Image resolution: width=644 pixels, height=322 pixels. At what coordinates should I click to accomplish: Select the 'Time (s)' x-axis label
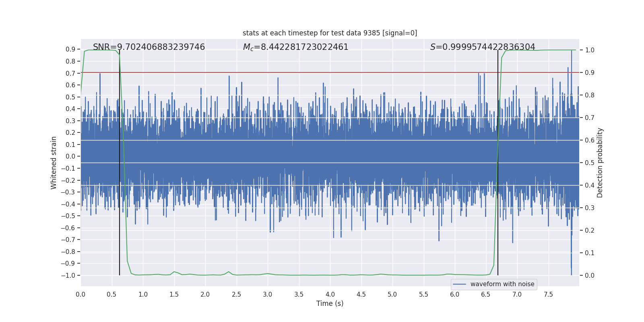point(330,303)
